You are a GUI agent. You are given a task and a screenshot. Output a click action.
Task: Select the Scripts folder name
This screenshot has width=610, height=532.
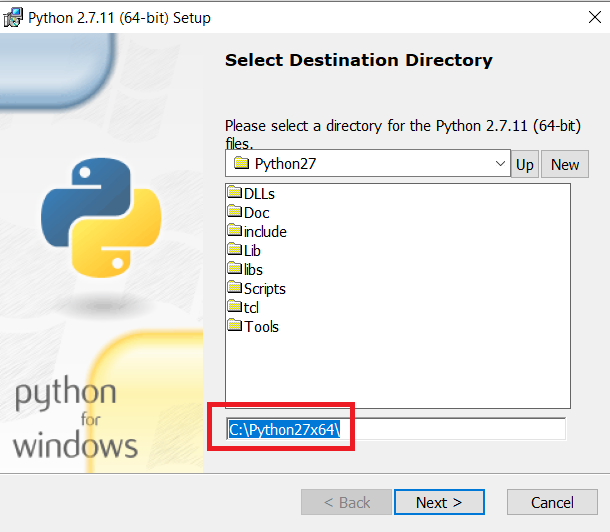coord(265,289)
